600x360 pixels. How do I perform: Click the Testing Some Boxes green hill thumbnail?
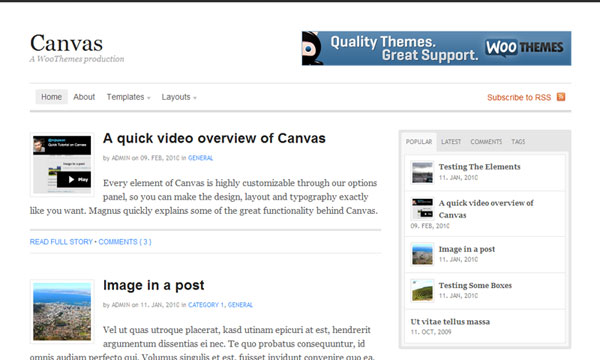(x=422, y=291)
